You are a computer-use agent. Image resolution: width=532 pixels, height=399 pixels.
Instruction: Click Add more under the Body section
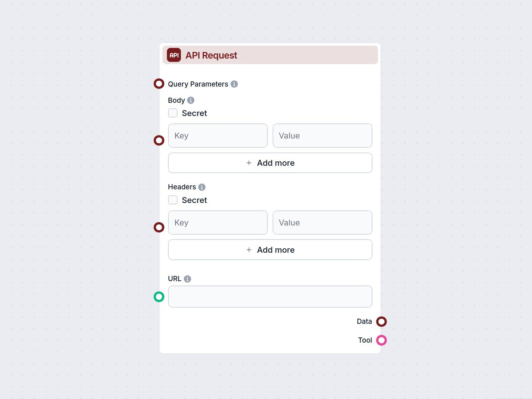pyautogui.click(x=270, y=163)
